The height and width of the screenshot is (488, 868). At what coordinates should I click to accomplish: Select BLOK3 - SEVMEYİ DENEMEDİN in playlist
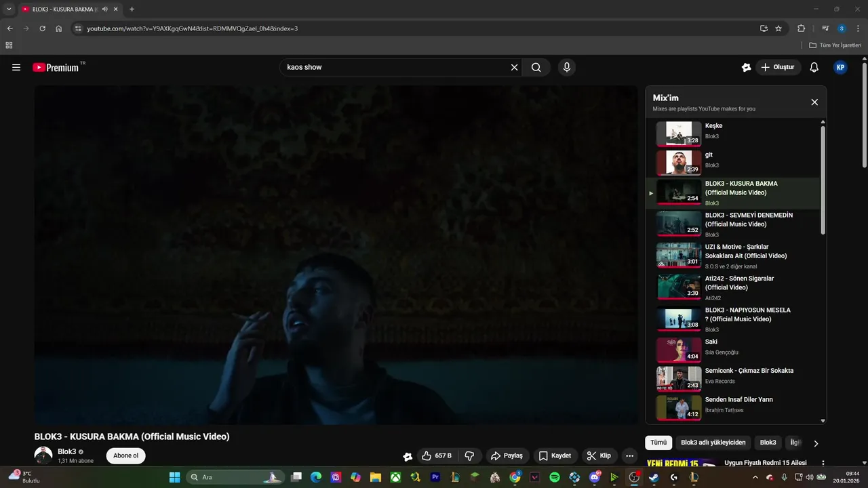click(x=732, y=224)
